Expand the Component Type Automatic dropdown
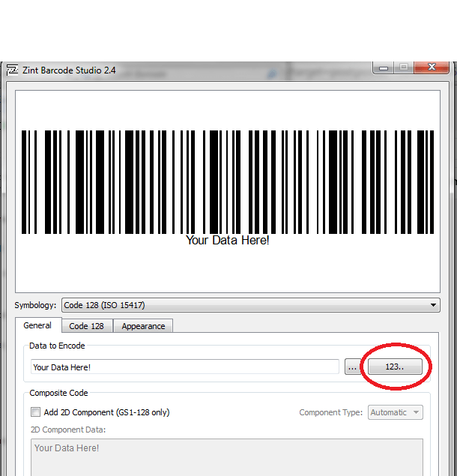This screenshot has width=457, height=476. pyautogui.click(x=395, y=412)
